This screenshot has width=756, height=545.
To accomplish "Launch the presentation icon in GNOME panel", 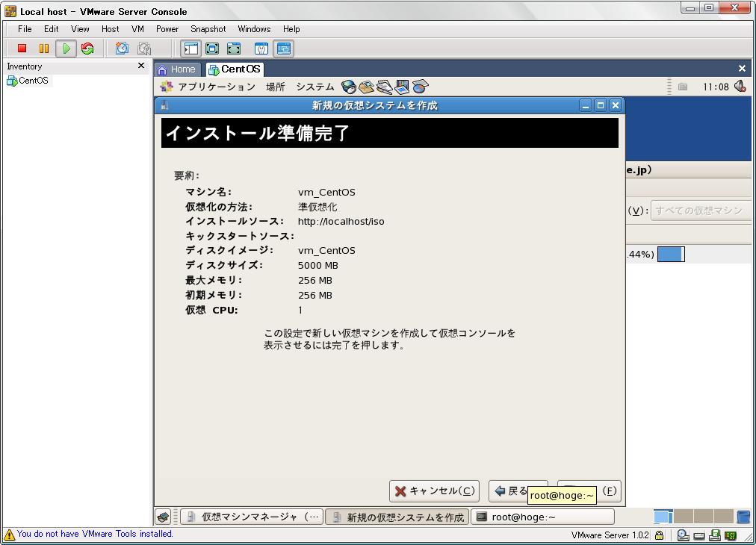I will click(402, 87).
